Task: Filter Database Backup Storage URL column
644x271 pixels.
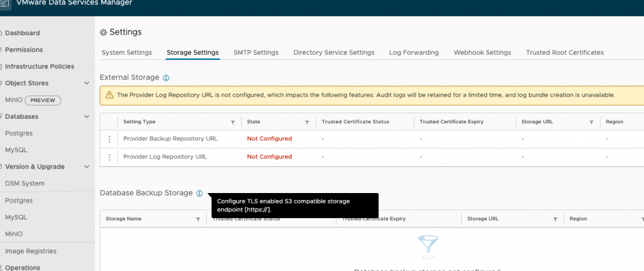Action: pyautogui.click(x=555, y=219)
